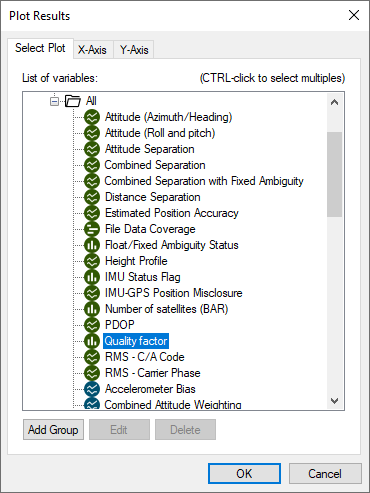Click the list's up scroll arrow

point(334,102)
